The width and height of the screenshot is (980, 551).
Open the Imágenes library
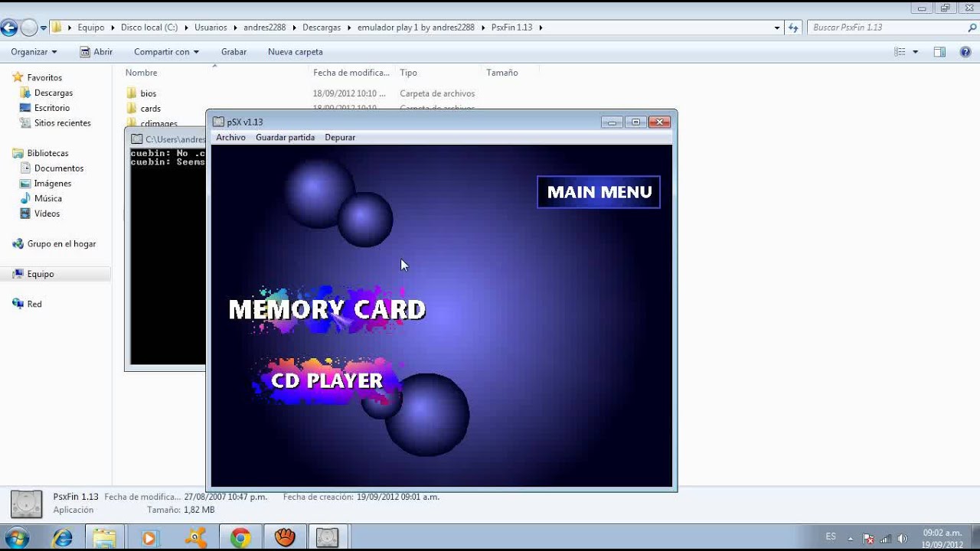point(53,184)
